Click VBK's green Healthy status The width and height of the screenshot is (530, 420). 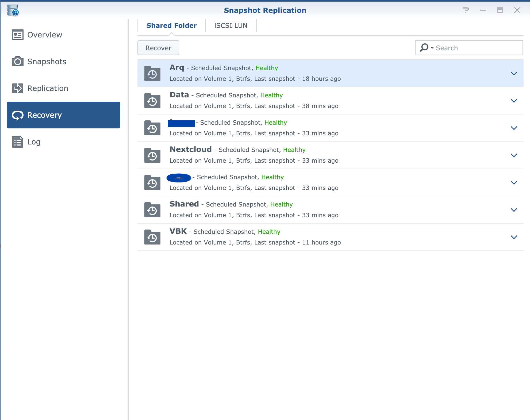[269, 232]
